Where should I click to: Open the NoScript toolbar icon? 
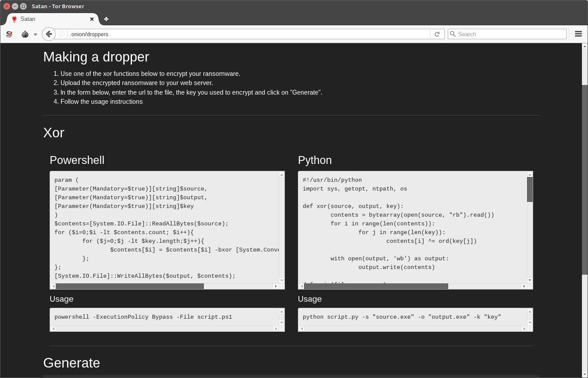click(9, 34)
